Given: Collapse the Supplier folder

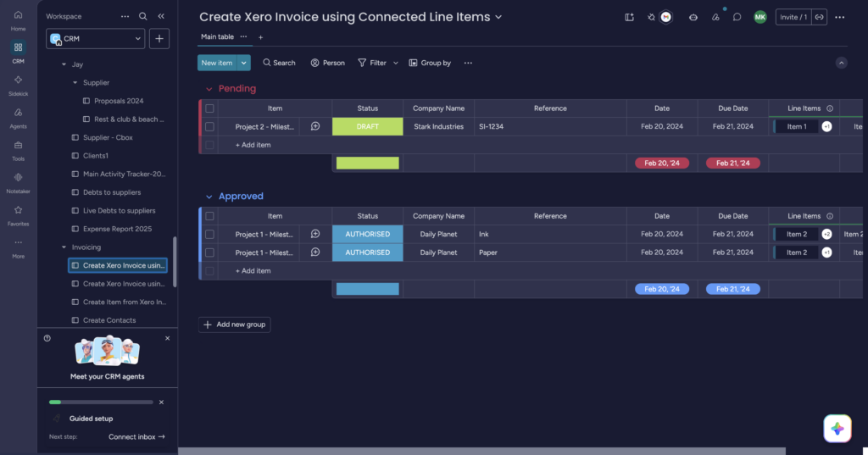Looking at the screenshot, I should (x=75, y=82).
